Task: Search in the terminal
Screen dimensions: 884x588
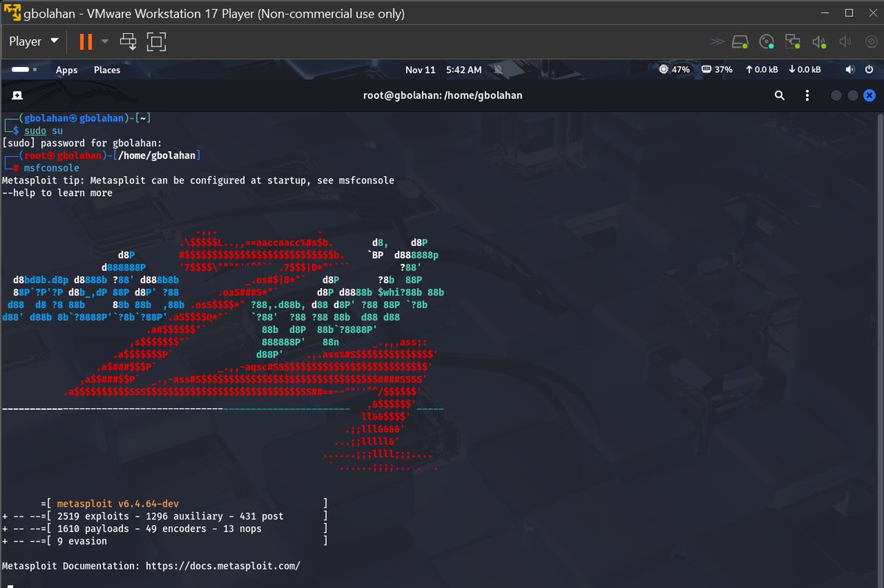Action: 779,95
